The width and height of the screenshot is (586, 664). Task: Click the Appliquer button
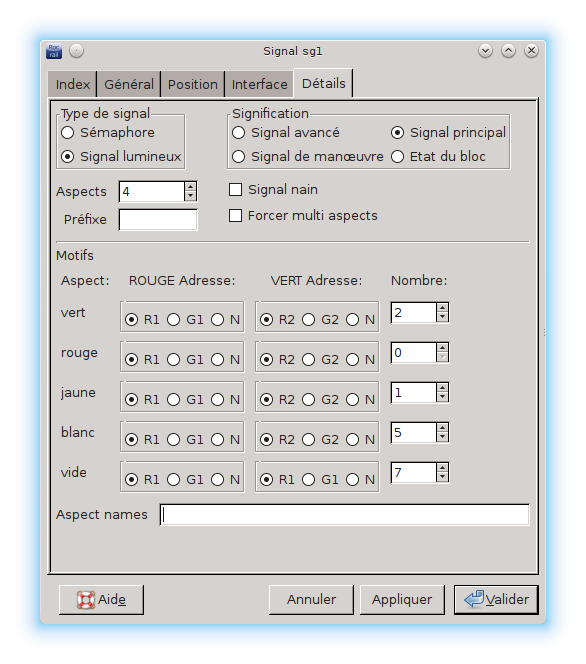(x=402, y=600)
